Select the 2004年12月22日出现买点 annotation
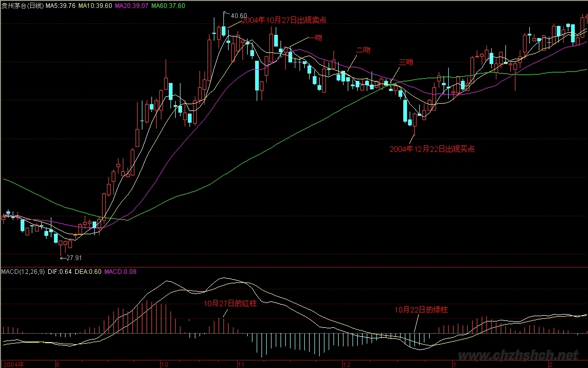588x368 pixels. click(432, 149)
